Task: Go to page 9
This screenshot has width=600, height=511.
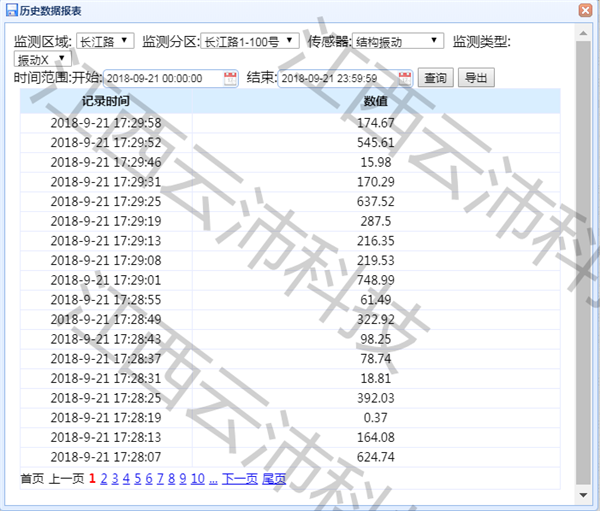Action: (x=183, y=478)
